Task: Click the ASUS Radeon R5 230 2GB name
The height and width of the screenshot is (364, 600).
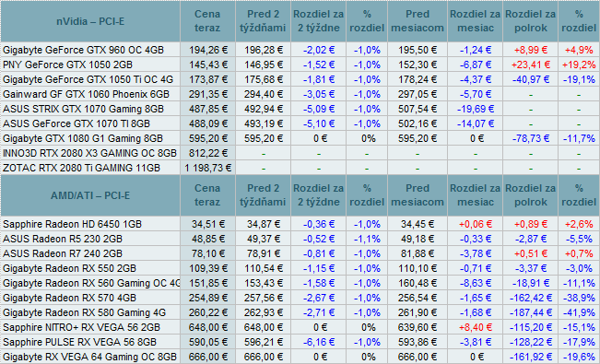Action: pos(63,239)
